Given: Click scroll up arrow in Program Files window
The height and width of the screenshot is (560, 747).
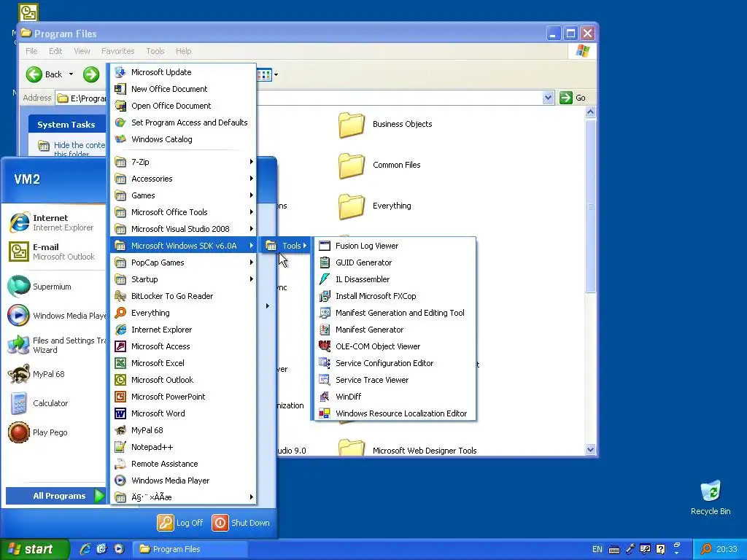Looking at the screenshot, I should (590, 112).
